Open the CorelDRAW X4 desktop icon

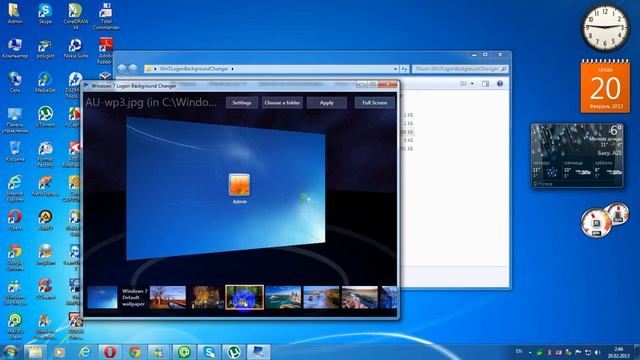[76, 16]
